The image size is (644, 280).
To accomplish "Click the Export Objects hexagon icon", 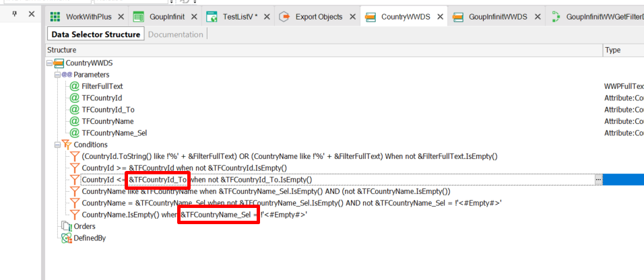I will click(x=285, y=17).
